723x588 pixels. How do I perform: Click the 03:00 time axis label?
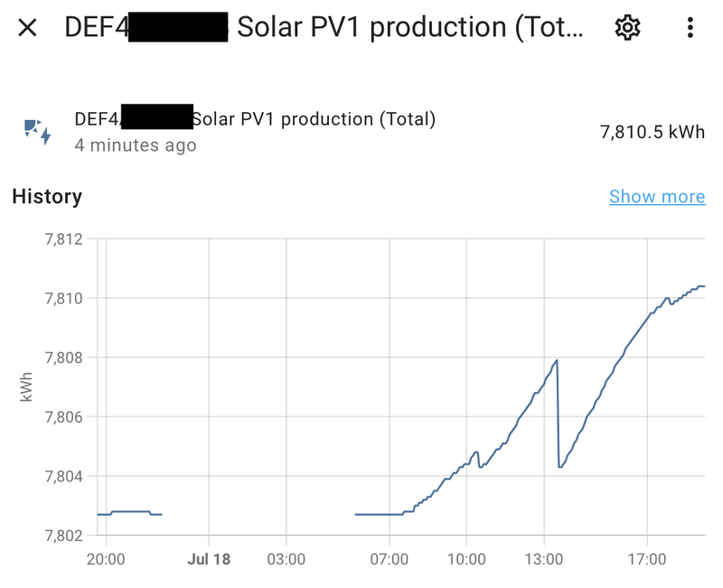pos(286,560)
